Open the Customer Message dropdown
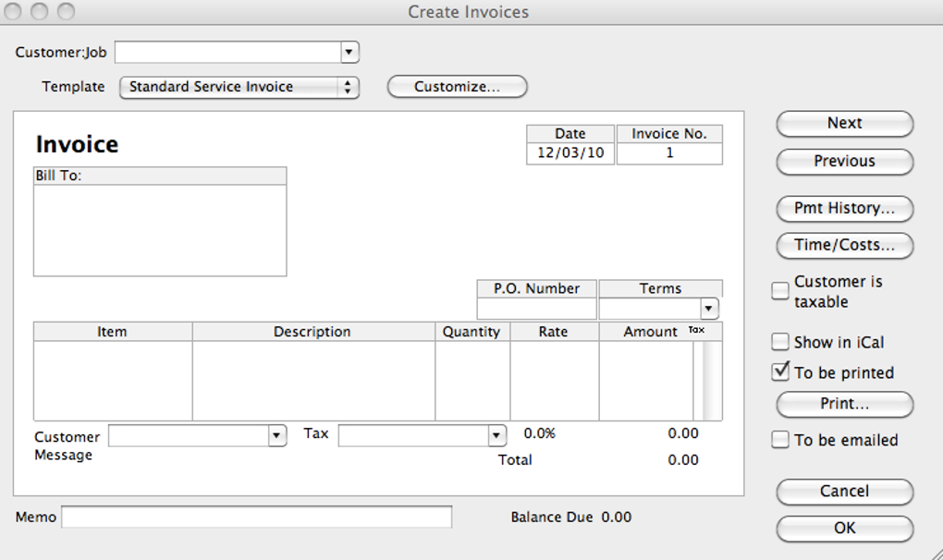 click(x=276, y=436)
